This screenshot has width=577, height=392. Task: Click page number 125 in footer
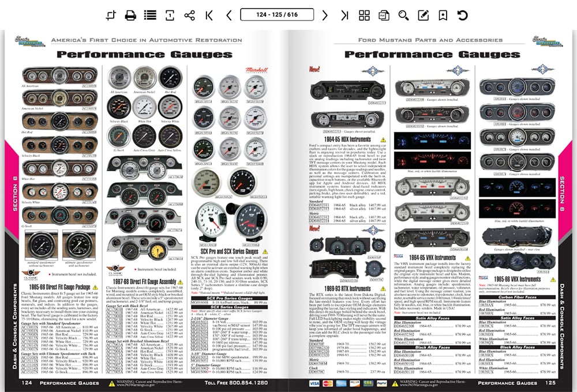[x=550, y=383]
